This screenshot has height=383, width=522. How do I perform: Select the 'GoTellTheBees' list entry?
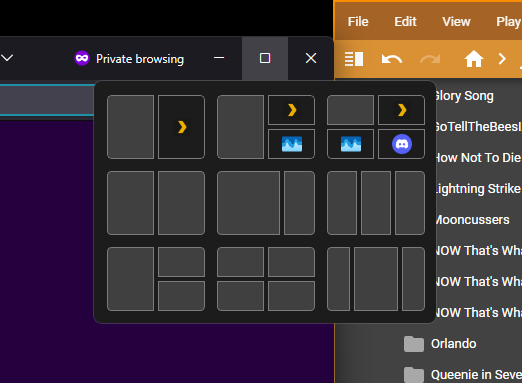pos(479,127)
